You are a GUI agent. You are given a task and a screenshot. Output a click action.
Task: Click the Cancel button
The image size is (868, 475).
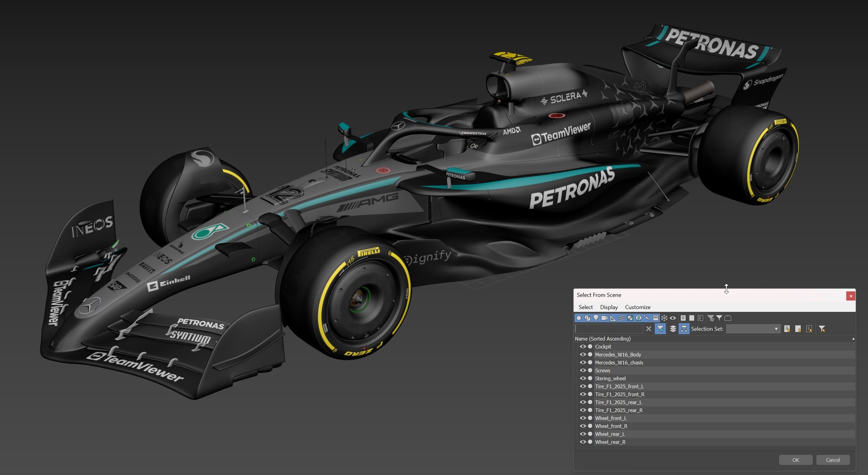click(833, 460)
